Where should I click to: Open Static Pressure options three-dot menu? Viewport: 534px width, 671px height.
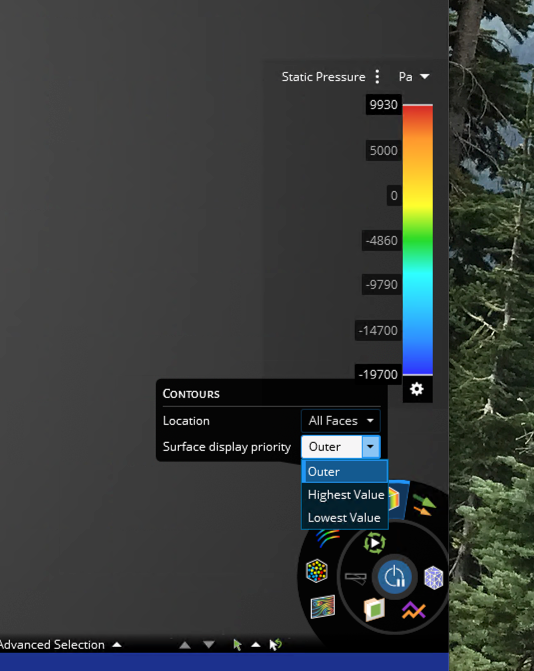[x=377, y=77]
